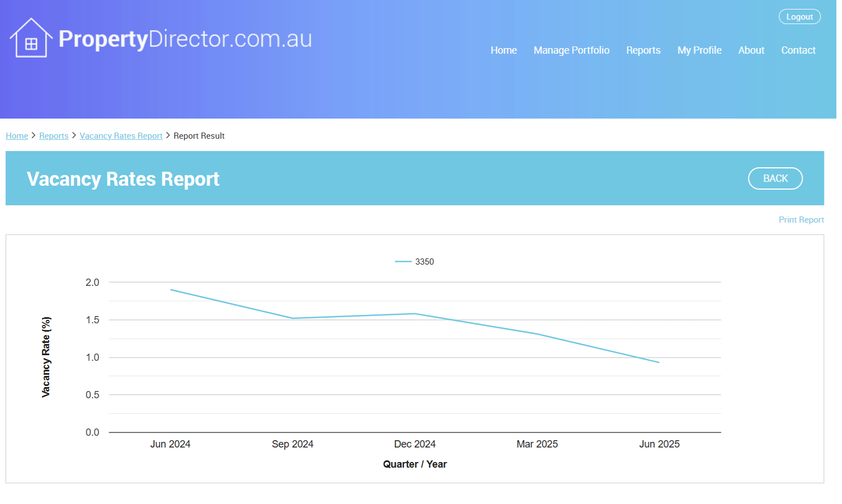Click the Print Report link
This screenshot has height=504, width=842.
pyautogui.click(x=801, y=220)
